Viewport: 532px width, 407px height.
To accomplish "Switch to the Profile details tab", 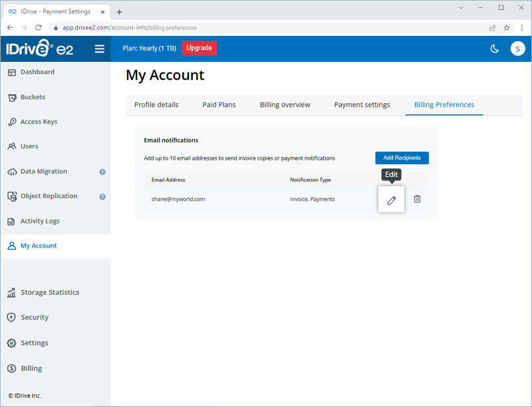I will click(156, 104).
